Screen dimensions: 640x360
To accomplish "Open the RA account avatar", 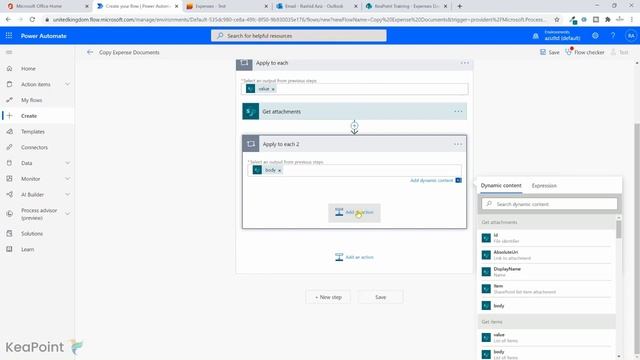I will coord(631,36).
